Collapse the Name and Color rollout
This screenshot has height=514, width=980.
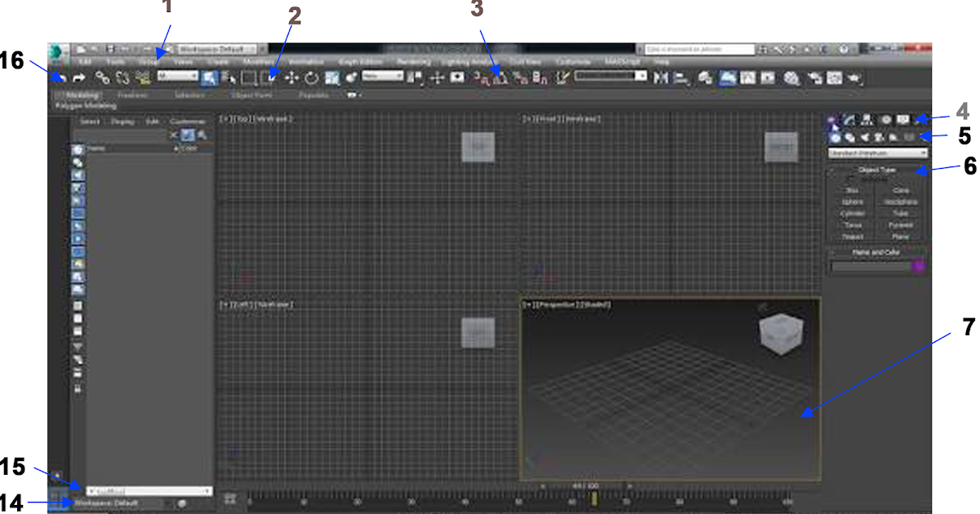[x=878, y=252]
